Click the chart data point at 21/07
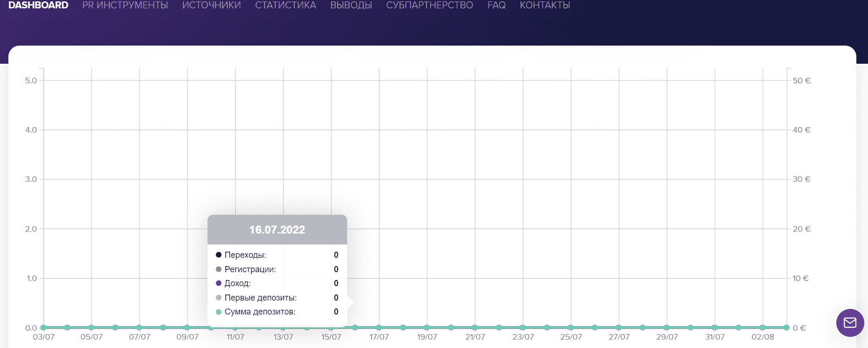 tap(475, 328)
